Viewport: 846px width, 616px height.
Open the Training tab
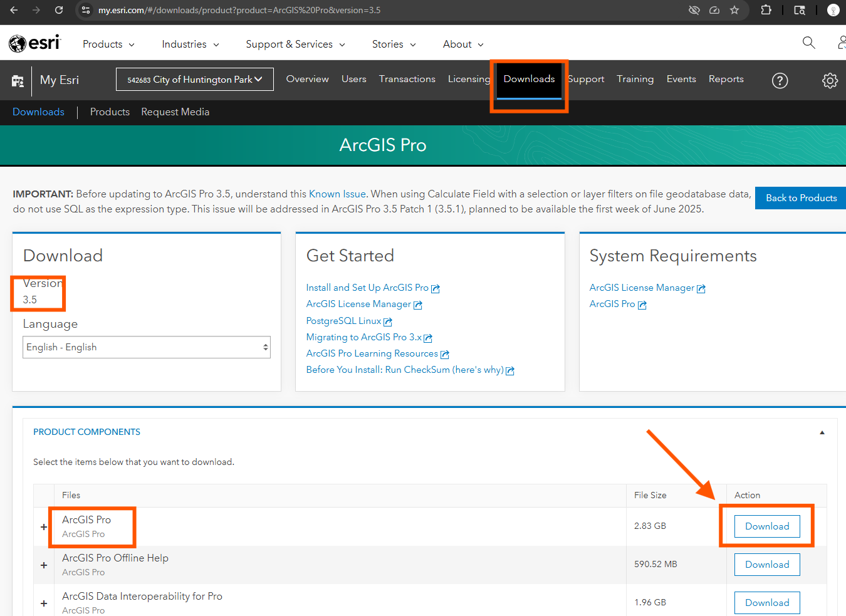point(635,79)
